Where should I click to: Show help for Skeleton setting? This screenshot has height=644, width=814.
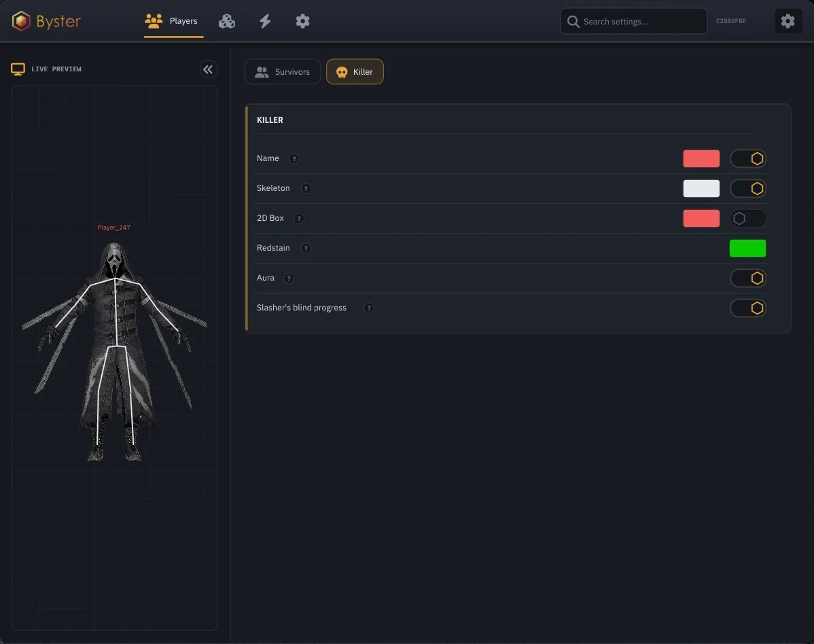pyautogui.click(x=306, y=188)
